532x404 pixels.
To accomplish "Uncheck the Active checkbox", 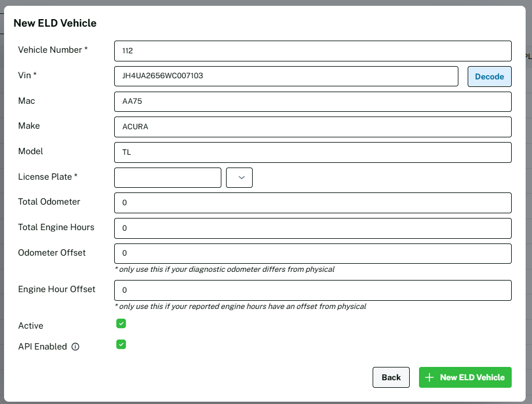I will (x=121, y=323).
